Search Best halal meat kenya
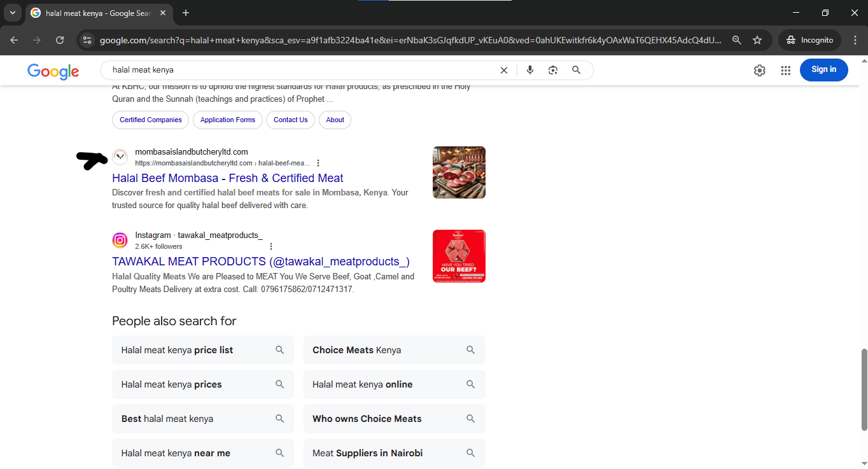The height and width of the screenshot is (469, 868). 203,419
